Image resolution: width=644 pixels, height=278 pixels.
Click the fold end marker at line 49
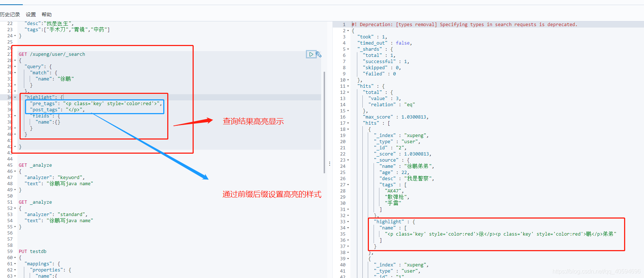(x=15, y=190)
